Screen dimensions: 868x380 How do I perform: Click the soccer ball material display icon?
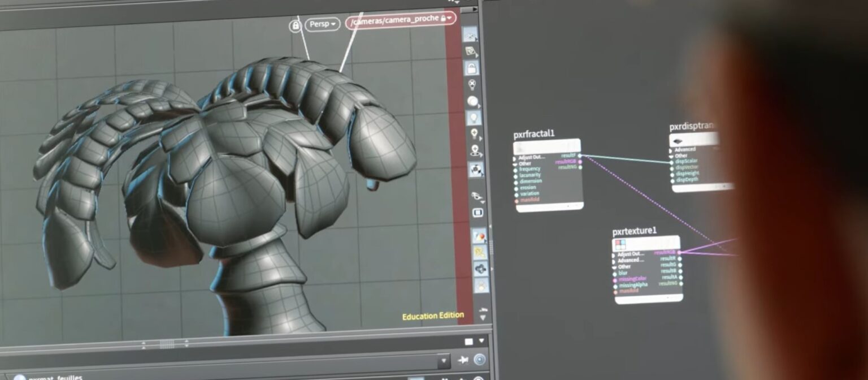coord(476,169)
